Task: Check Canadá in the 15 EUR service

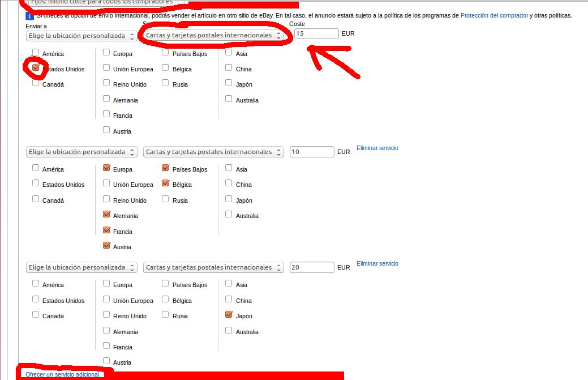Action: [36, 84]
